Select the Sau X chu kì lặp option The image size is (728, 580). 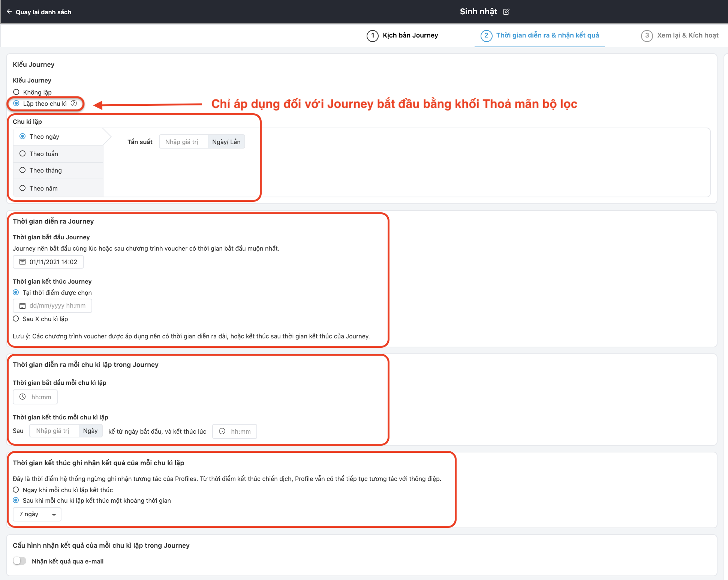click(16, 319)
